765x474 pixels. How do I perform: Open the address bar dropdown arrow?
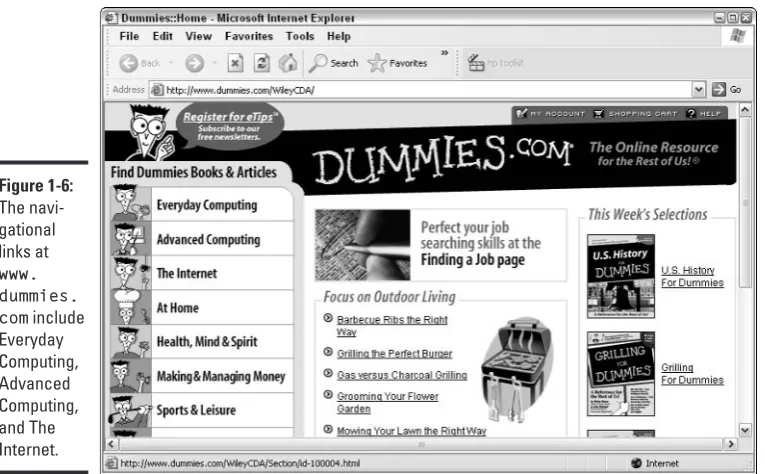pos(699,90)
